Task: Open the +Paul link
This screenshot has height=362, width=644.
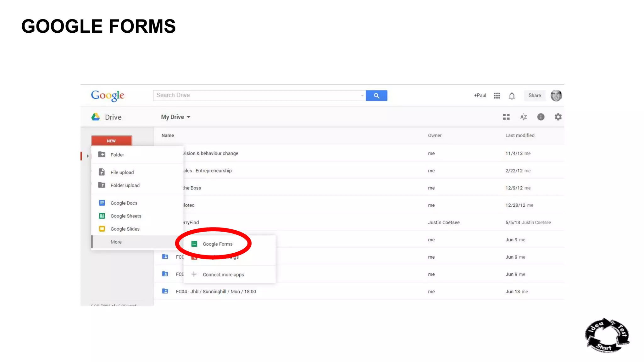Action: (480, 96)
